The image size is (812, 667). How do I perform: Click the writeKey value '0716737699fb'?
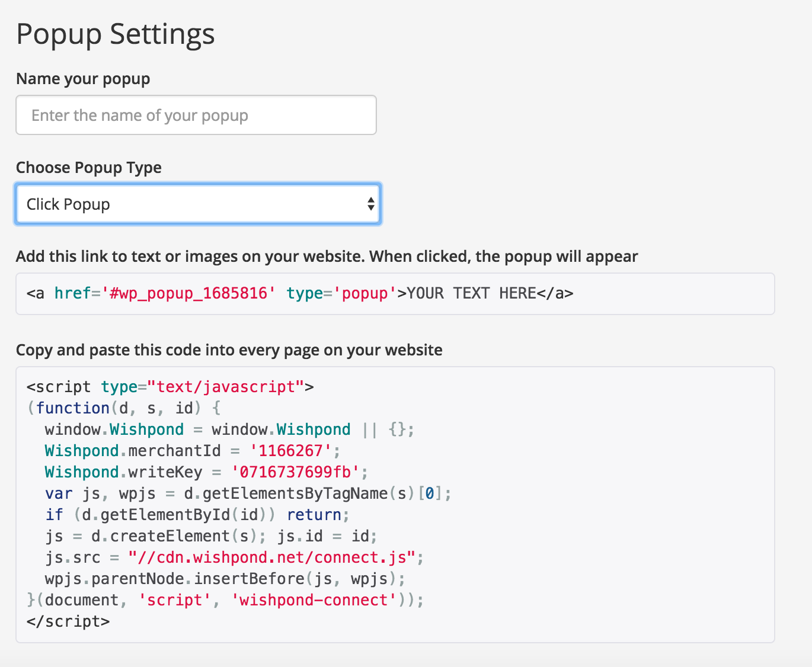[x=295, y=472]
